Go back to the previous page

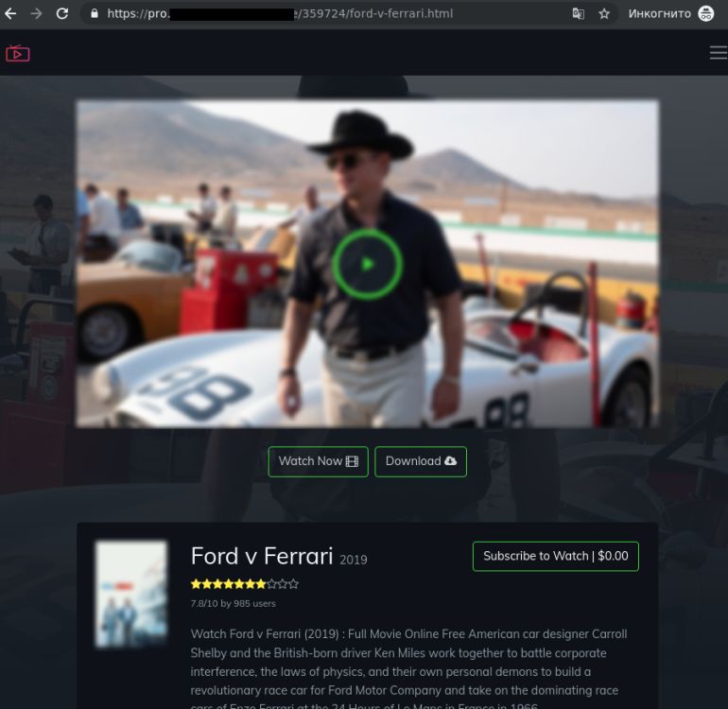pyautogui.click(x=11, y=14)
